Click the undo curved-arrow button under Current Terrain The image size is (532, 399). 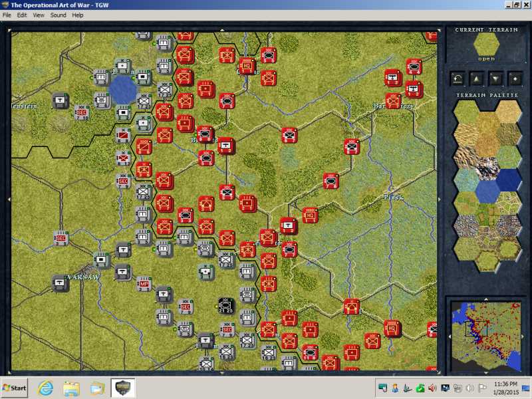458,79
